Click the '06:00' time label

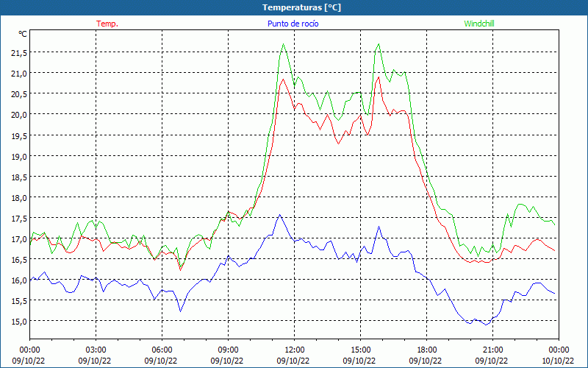162,350
